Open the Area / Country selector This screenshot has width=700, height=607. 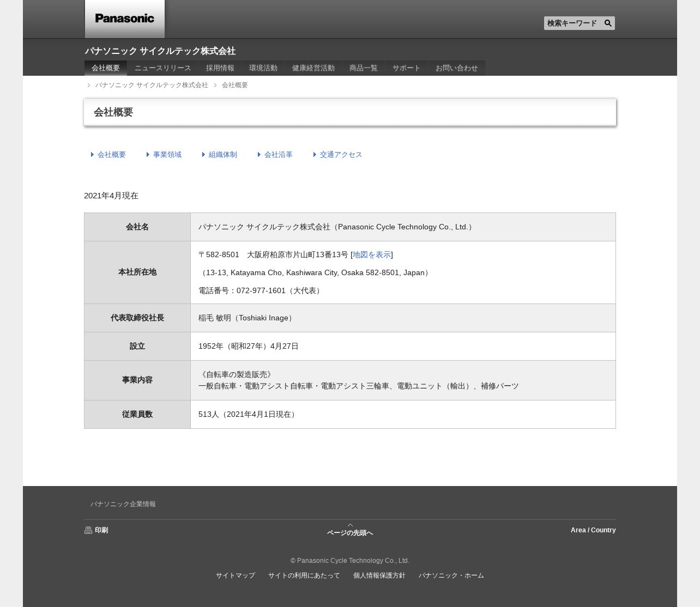point(593,530)
